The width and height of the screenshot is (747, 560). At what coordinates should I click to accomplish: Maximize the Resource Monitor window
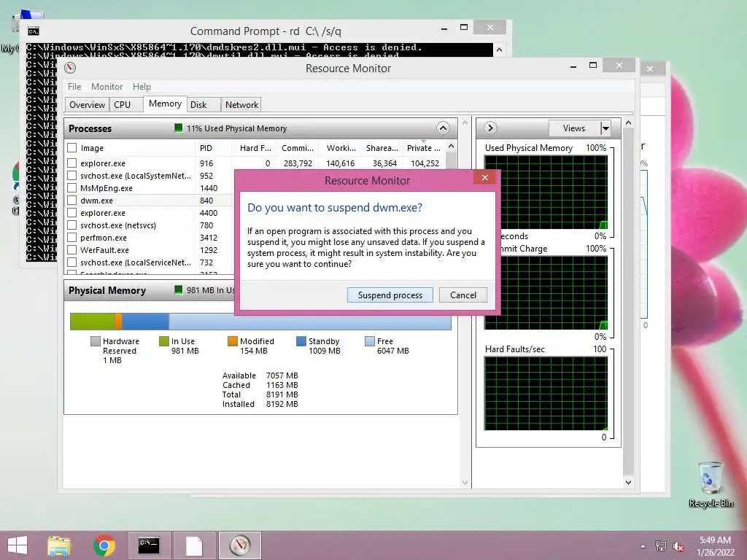click(x=592, y=65)
